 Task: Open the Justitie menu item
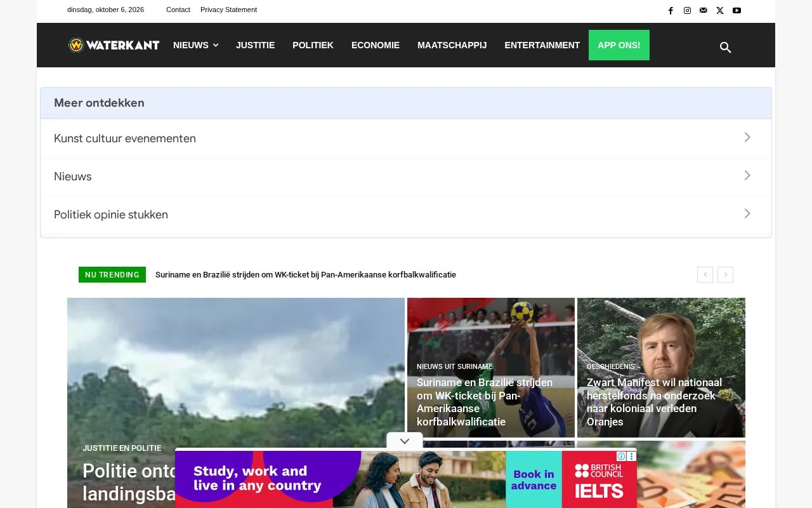tap(255, 45)
